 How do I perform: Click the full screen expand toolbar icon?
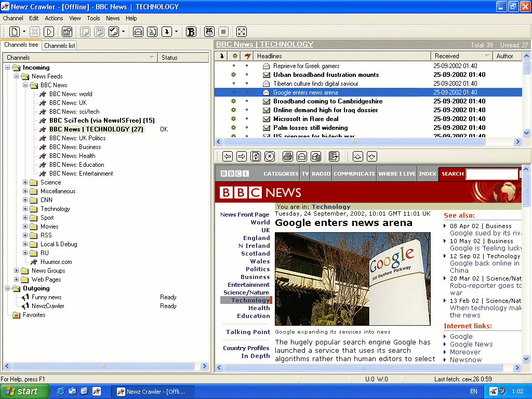pyautogui.click(x=242, y=32)
